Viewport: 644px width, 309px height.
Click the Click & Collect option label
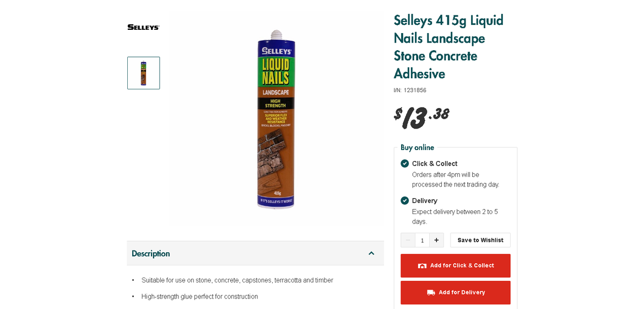coord(435,163)
